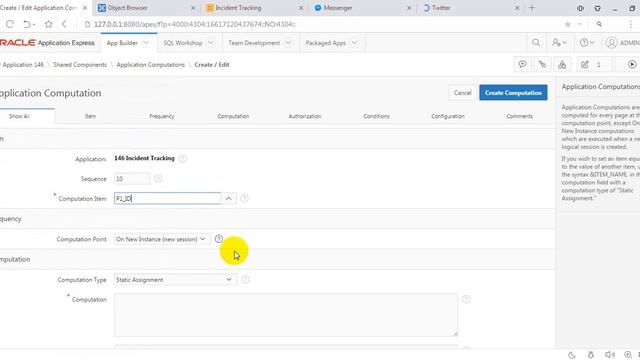Open the Application 146 breadcrumb link
This screenshot has width=640, height=360.
(22, 64)
